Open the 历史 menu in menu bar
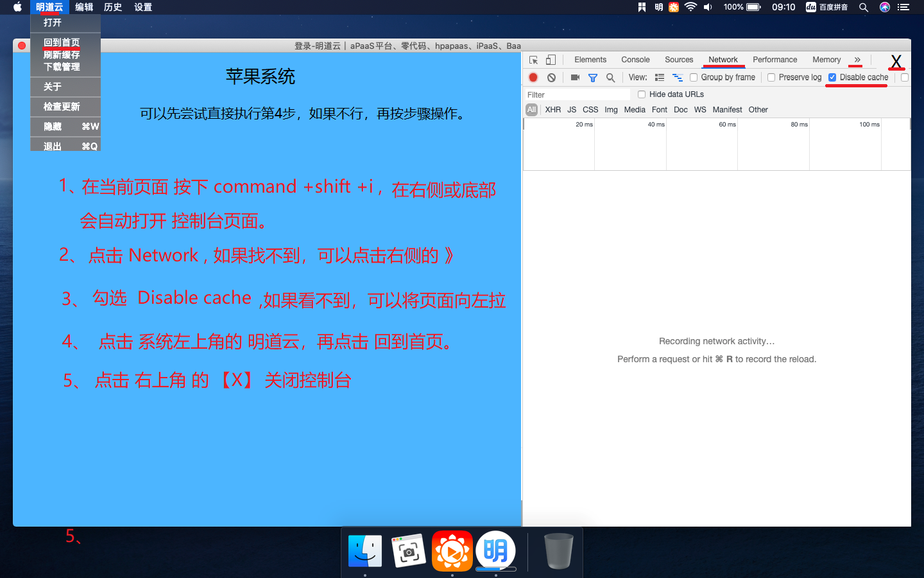Image resolution: width=924 pixels, height=578 pixels. point(113,7)
